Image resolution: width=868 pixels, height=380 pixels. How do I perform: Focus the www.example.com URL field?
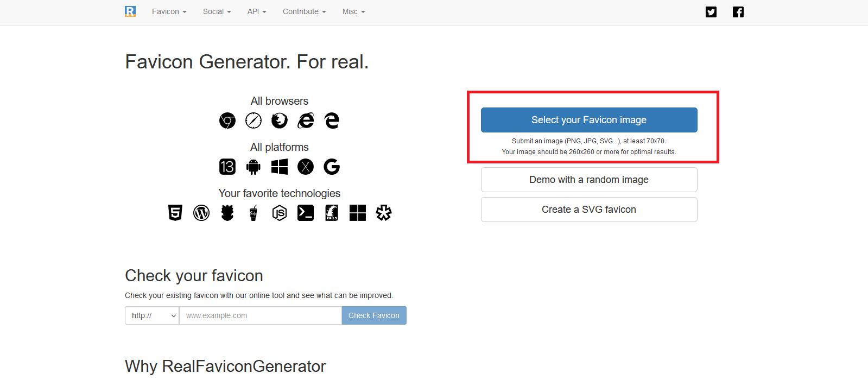point(260,315)
